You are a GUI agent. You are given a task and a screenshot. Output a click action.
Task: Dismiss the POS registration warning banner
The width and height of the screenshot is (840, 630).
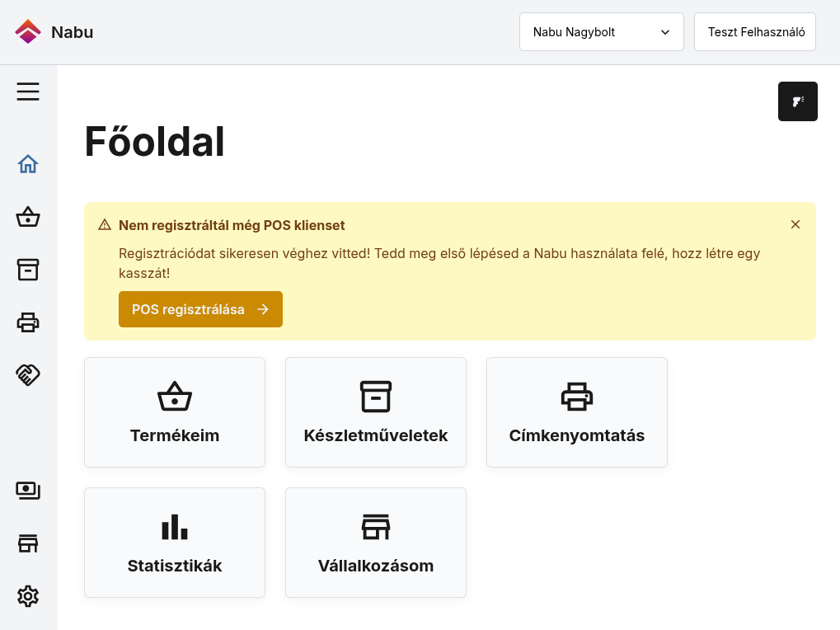click(x=795, y=224)
